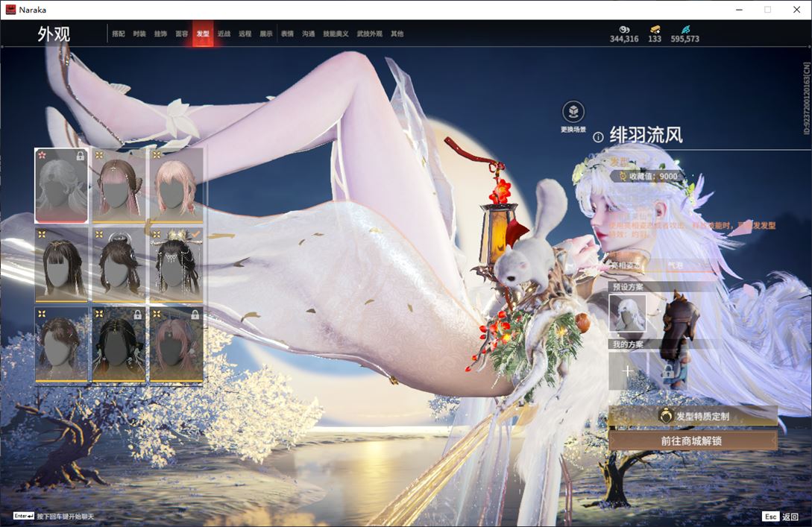Click the 344,316 silver balance

point(624,39)
